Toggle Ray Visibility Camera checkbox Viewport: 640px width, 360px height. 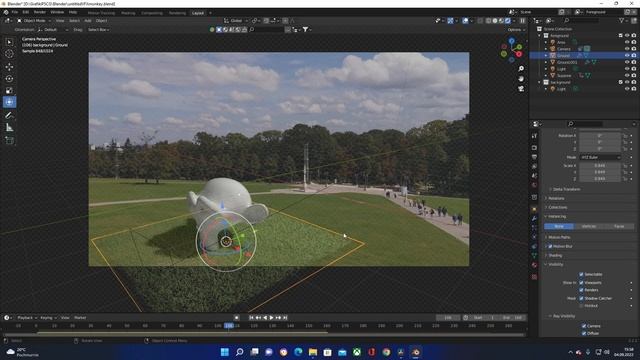point(584,326)
